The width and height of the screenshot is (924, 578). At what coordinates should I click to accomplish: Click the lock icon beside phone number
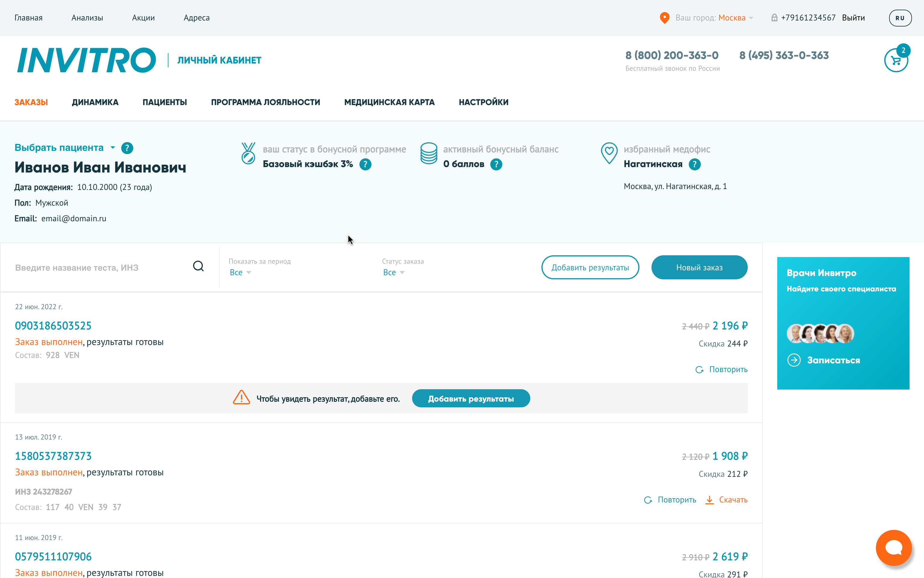[774, 17]
